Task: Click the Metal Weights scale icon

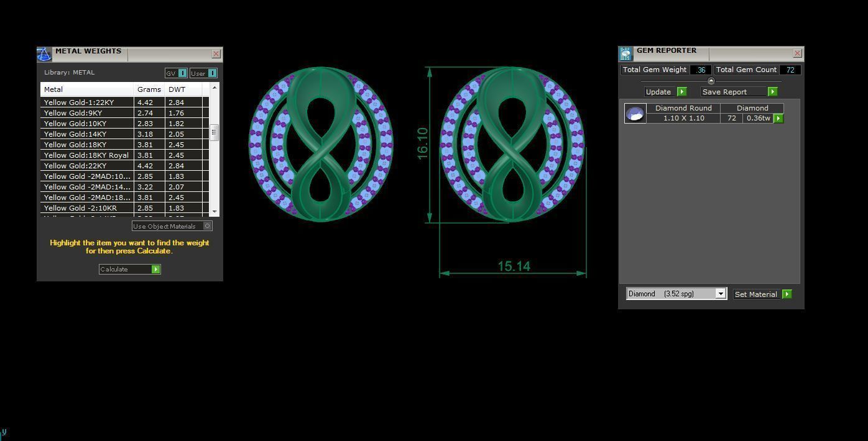Action: coord(44,54)
